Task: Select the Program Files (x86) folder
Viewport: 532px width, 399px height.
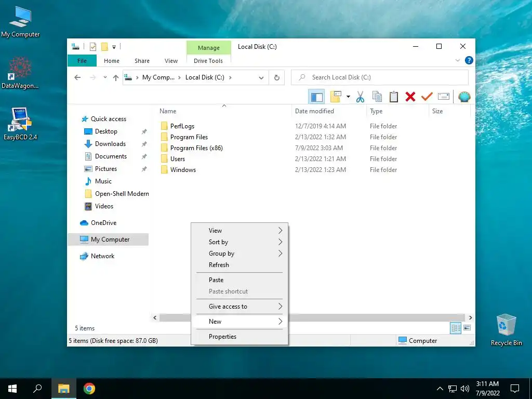Action: pos(196,148)
